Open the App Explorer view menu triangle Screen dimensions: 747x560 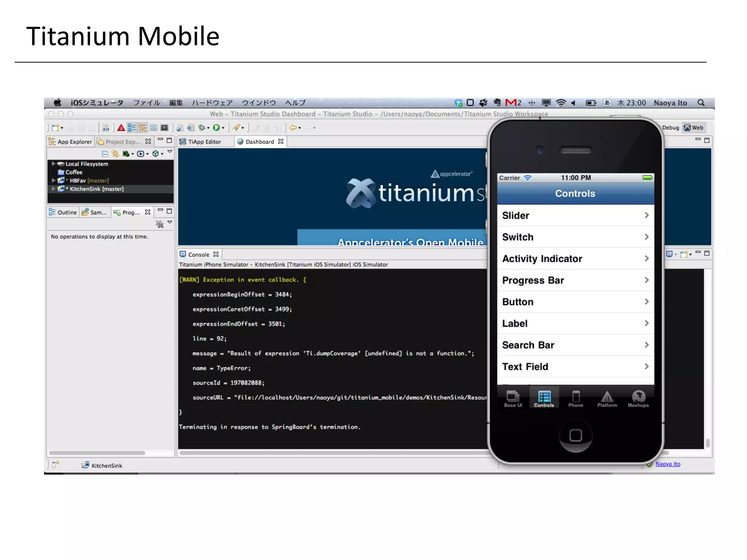coord(170,152)
